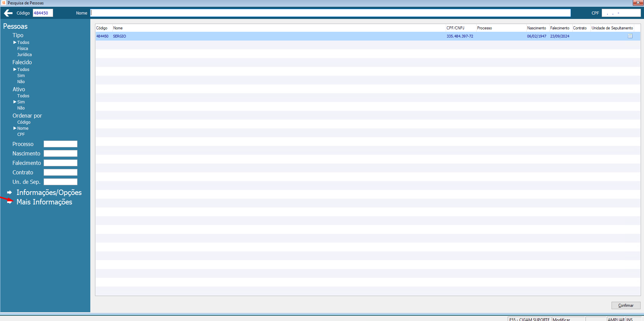Focus the Nome search field
644x321 pixels.
click(330, 13)
